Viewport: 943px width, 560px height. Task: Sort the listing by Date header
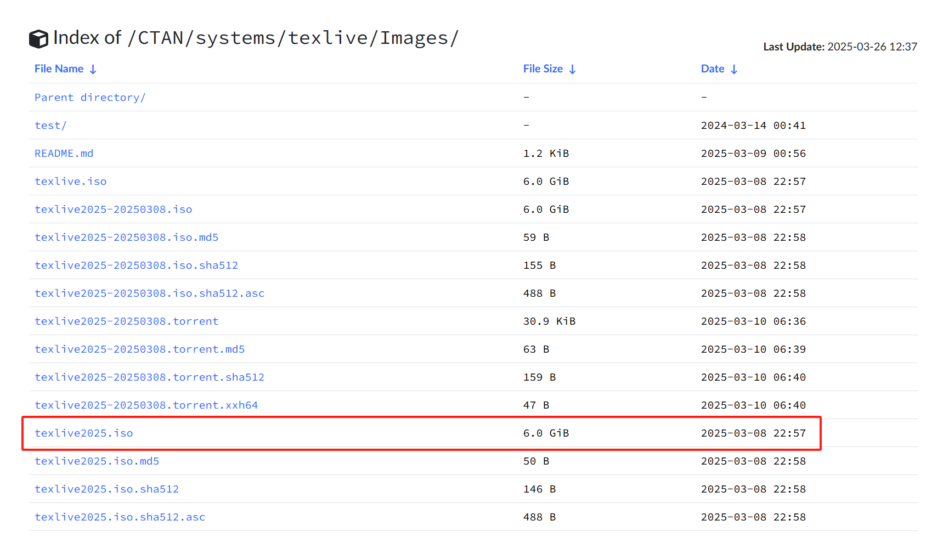pyautogui.click(x=712, y=69)
